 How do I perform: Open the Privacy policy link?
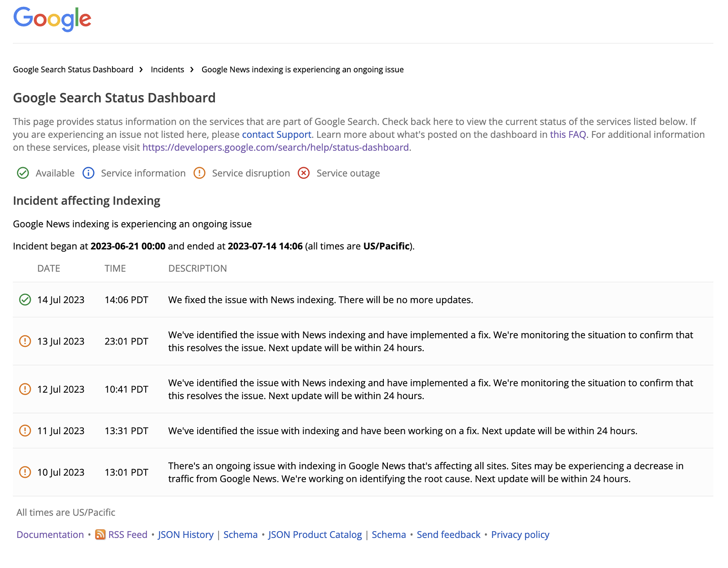520,535
